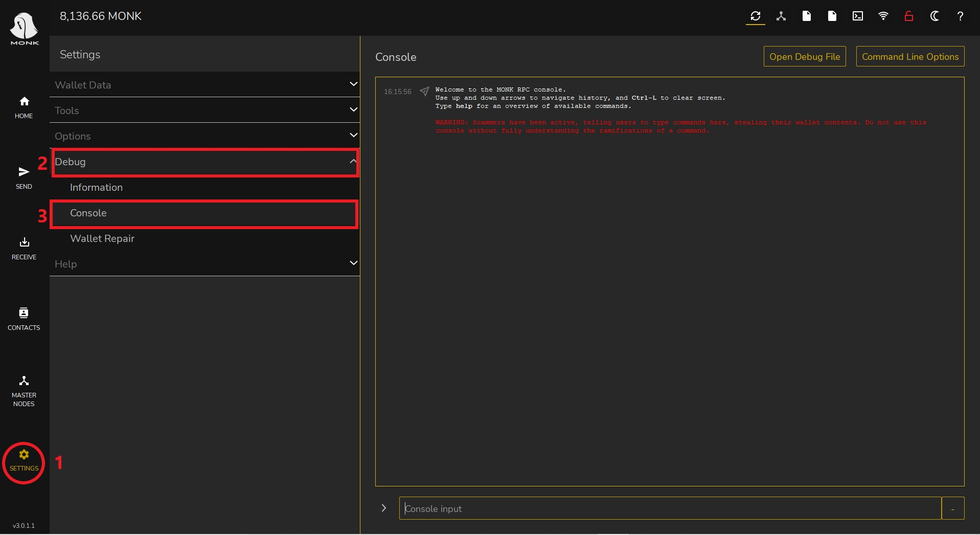Expand the Options section
Viewport: 980px width, 535px height.
(204, 136)
